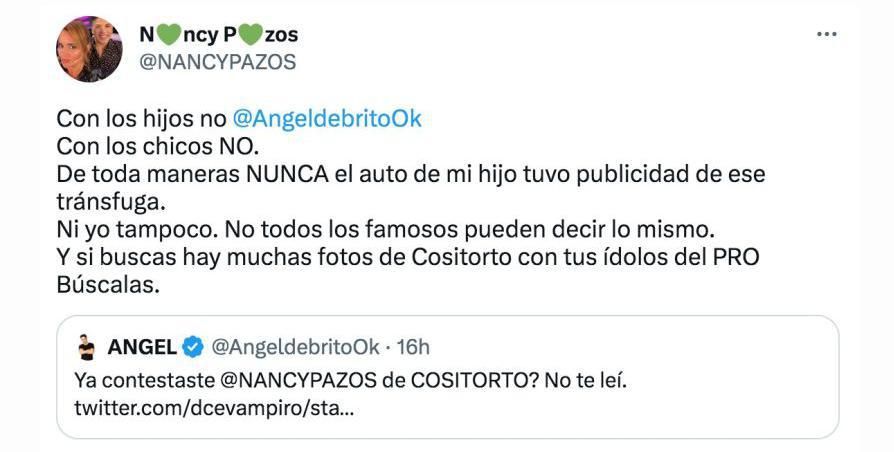This screenshot has height=452, width=894.
Task: Open the quoted tweet text about COSITORTO
Action: tap(350, 381)
